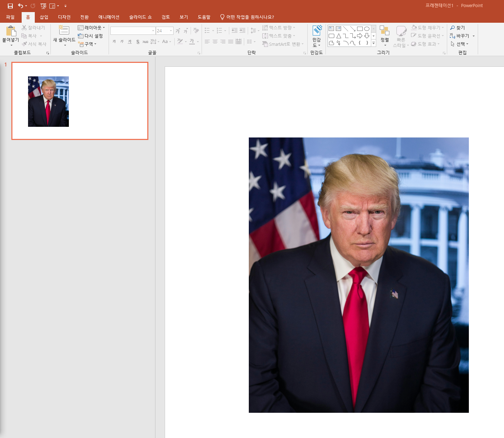Select the Rectangle shape in shapes gallery
The height and width of the screenshot is (438, 504).
click(x=360, y=29)
